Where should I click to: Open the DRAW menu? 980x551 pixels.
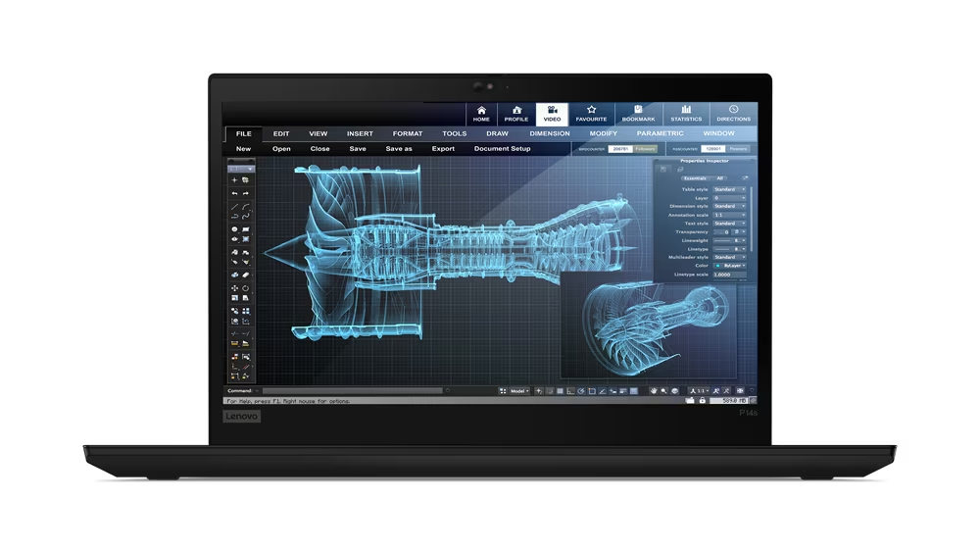pyautogui.click(x=497, y=133)
